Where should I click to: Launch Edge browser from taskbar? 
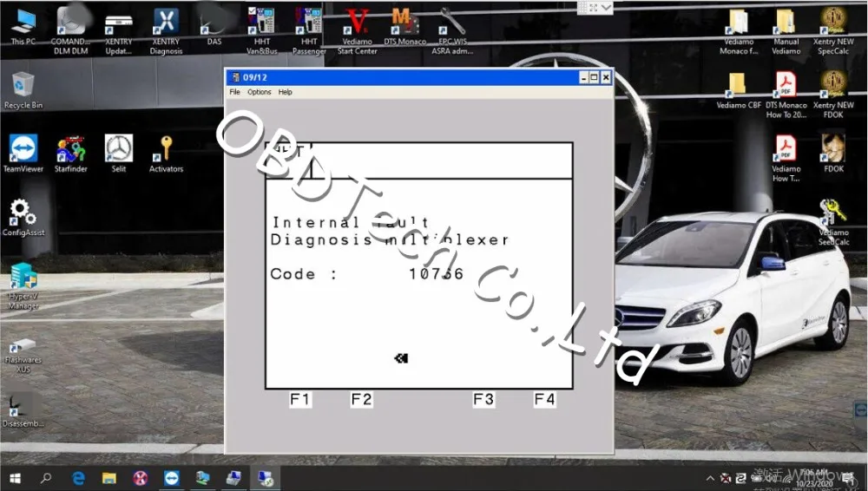coord(78,478)
